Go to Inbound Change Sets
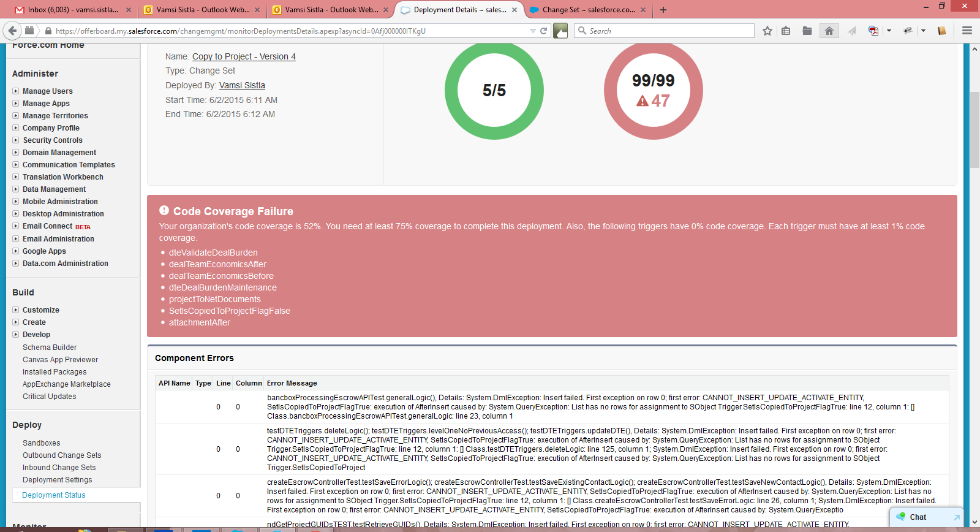Viewport: 980px width, 532px height. 59,468
